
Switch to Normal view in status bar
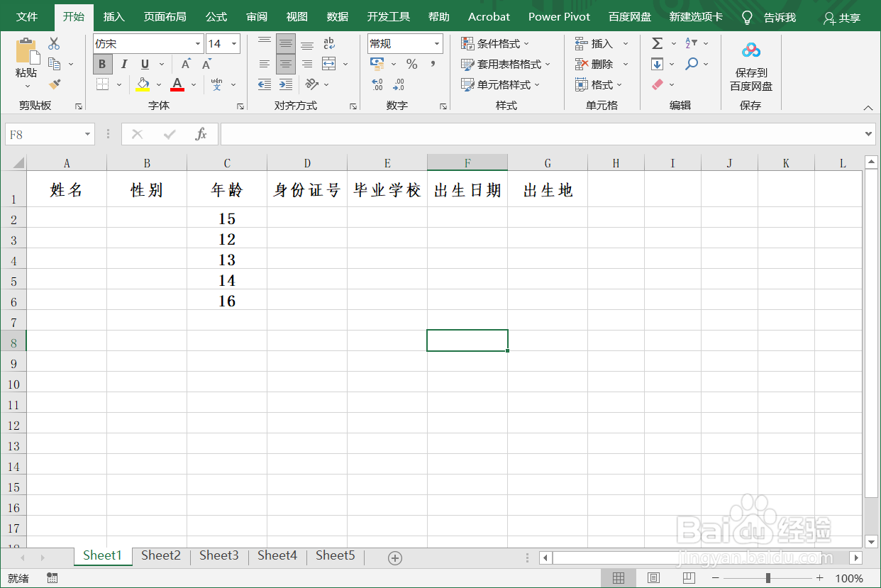coord(619,578)
